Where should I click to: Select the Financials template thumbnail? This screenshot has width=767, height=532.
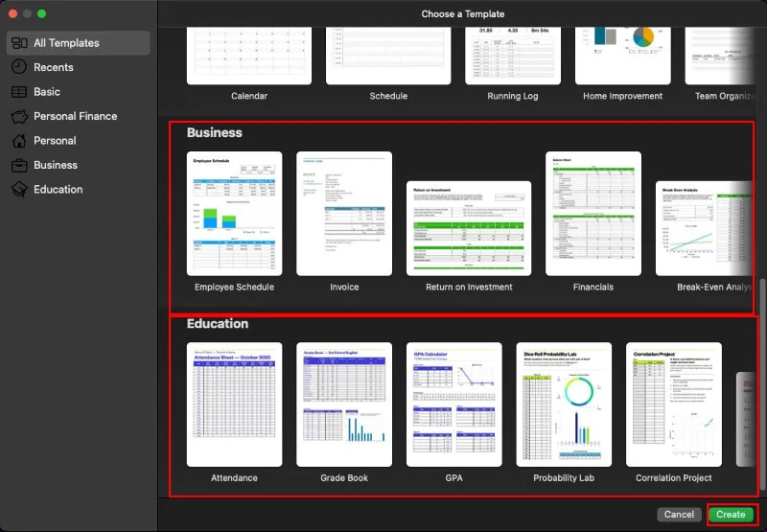pos(593,213)
